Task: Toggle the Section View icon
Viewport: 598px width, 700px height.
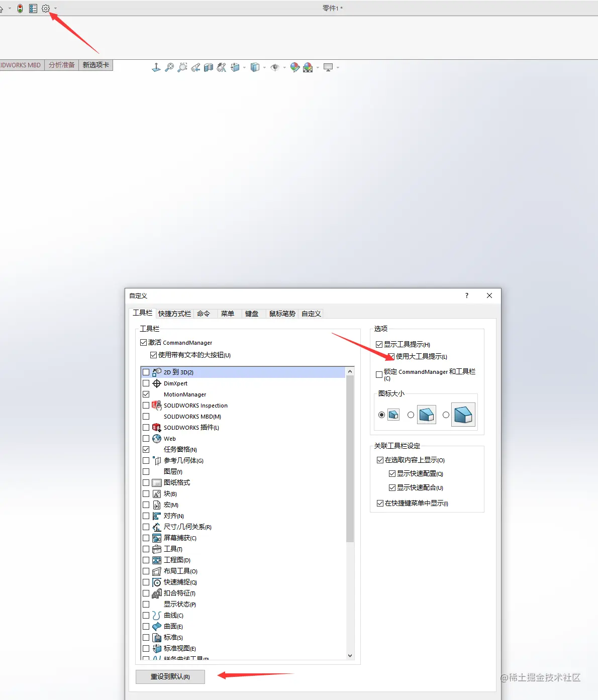Action: click(209, 67)
